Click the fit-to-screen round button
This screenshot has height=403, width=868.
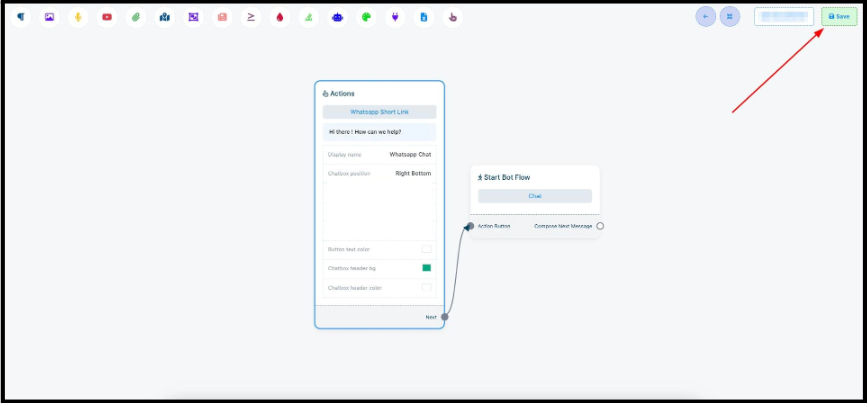pos(730,16)
